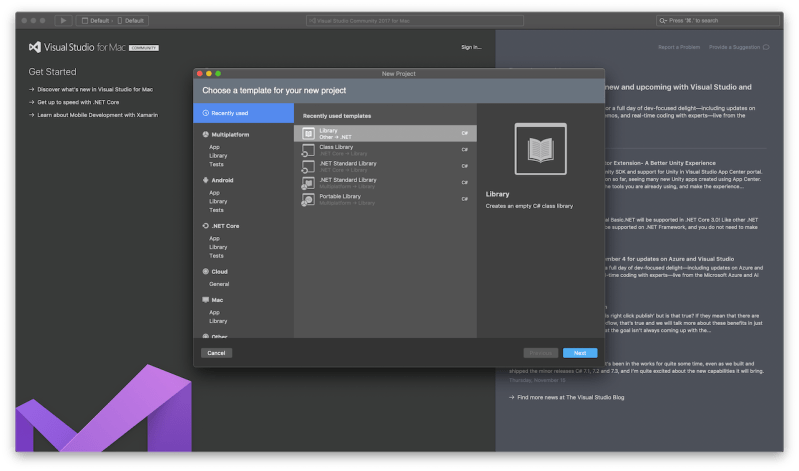The image size is (799, 471).
Task: Select Library under Android
Action: (218, 201)
